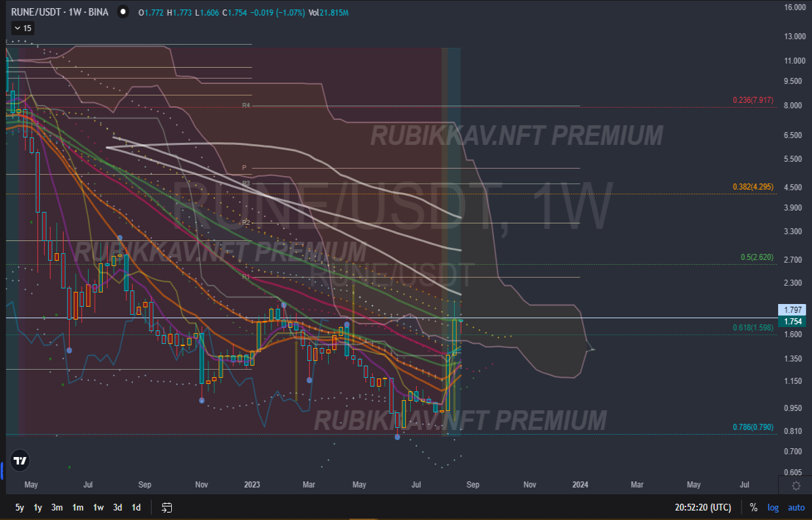Click the high value H1.773 in legend
The height and width of the screenshot is (520, 812).
click(x=181, y=12)
